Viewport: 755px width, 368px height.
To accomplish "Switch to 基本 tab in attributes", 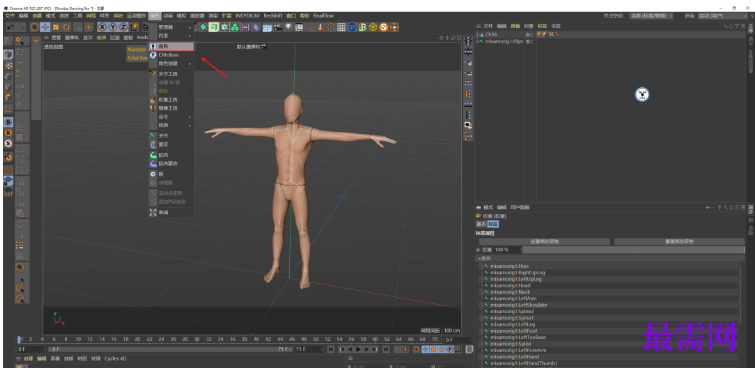I will [x=481, y=224].
